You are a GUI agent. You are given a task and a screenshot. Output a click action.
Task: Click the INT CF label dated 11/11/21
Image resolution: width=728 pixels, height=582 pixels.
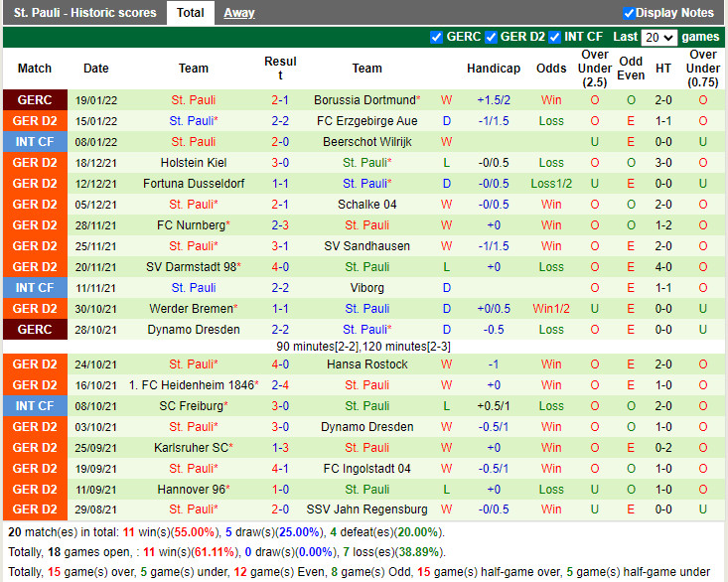(35, 288)
